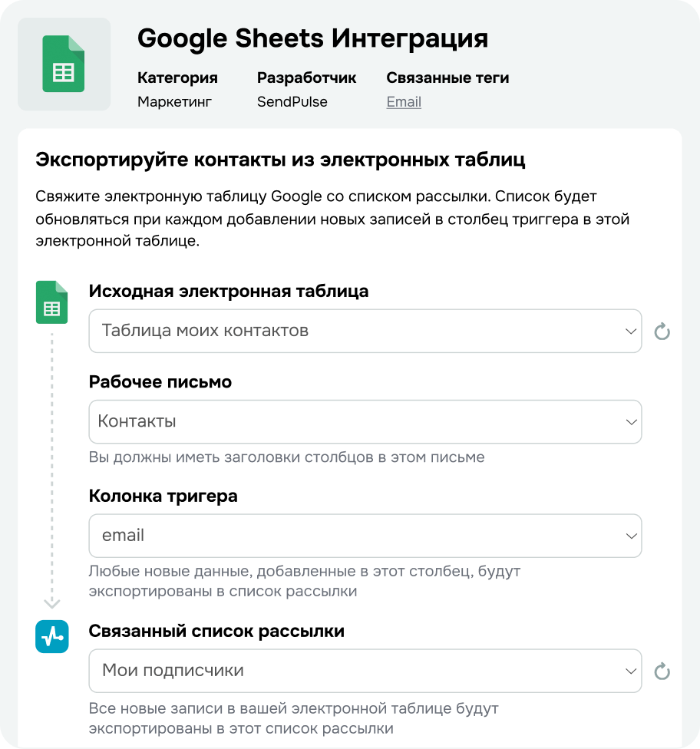Viewport: 700px width, 749px height.
Task: Click description paragraph 'Свяжите электронную таблицу Google'
Action: [x=332, y=218]
